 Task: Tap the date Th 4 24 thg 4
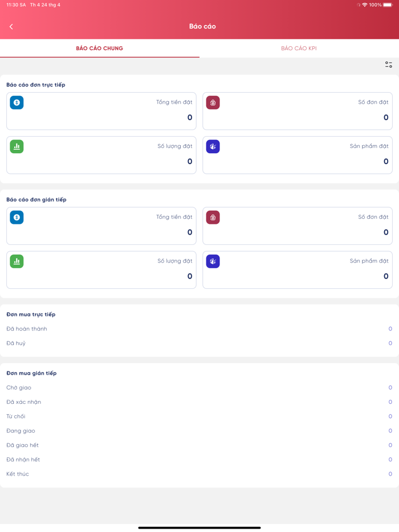coord(45,5)
